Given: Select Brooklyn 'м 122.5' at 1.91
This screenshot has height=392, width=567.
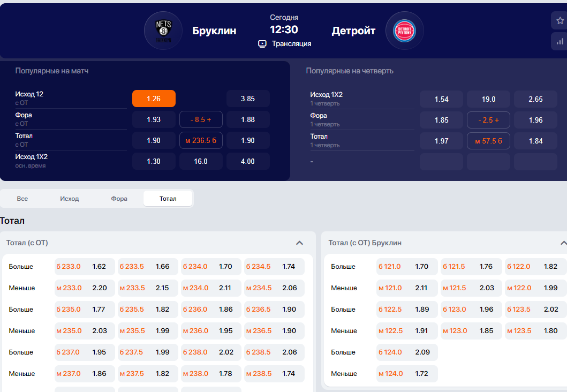Looking at the screenshot, I should 407,330.
